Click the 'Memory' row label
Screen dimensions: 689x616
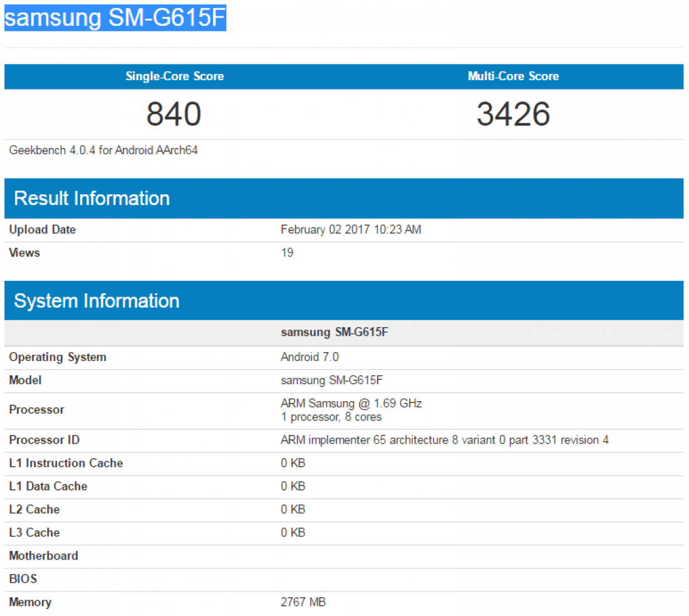(x=30, y=602)
